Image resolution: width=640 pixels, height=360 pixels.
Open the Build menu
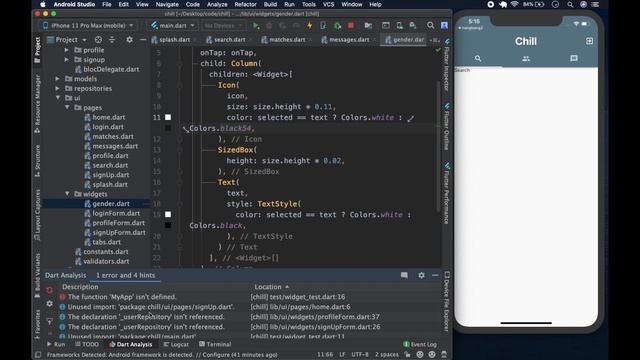pyautogui.click(x=270, y=4)
